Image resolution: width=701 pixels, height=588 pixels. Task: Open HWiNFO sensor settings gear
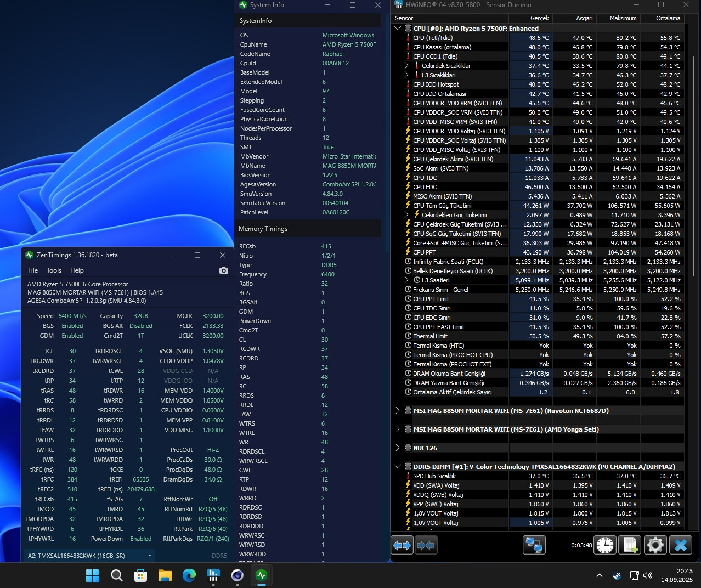(655, 545)
